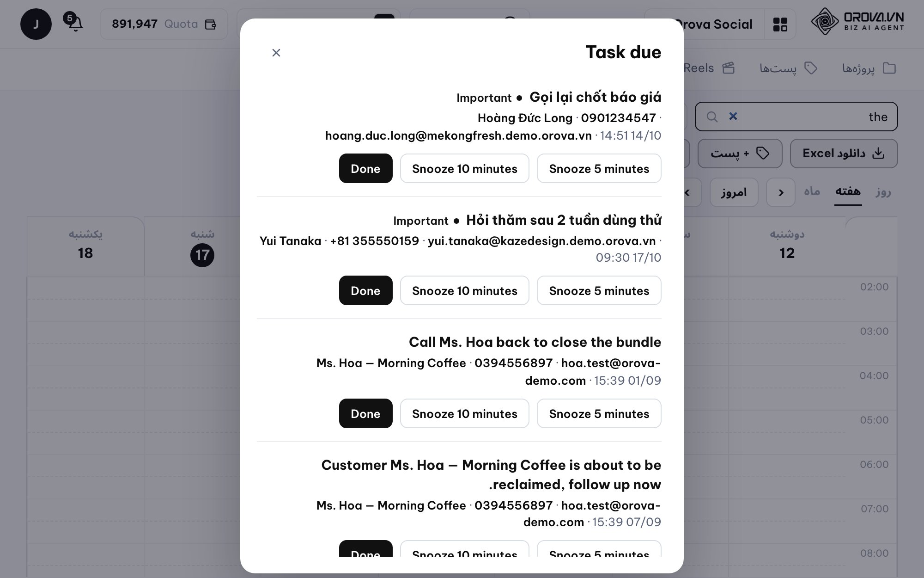Click yui.tanaka@kazedesign.demo.orova.vn email text
The width and height of the screenshot is (924, 578).
[x=541, y=241]
